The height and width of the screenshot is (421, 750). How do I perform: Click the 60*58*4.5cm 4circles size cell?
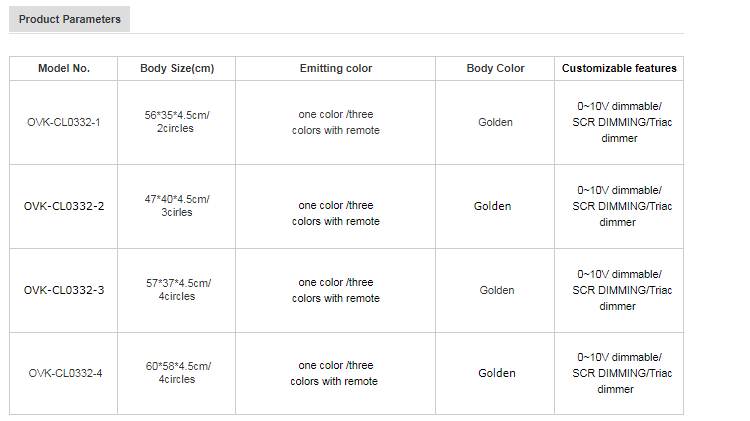point(177,373)
